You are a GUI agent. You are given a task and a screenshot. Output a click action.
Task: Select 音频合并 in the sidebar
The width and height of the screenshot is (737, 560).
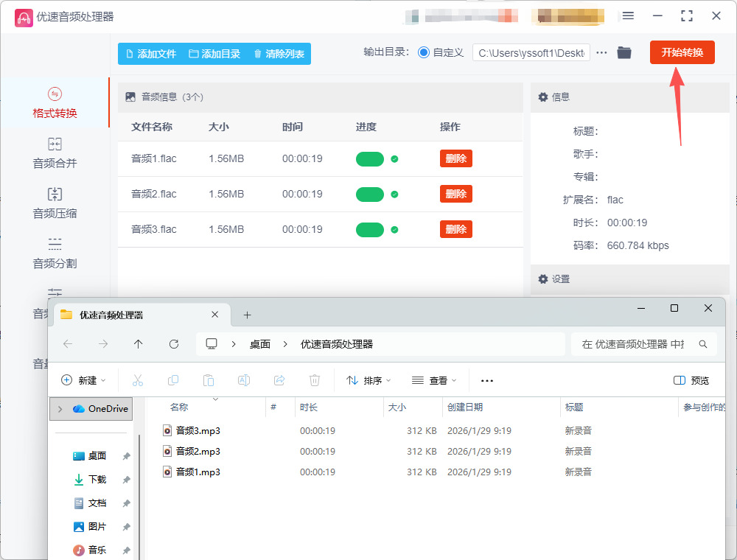[55, 153]
